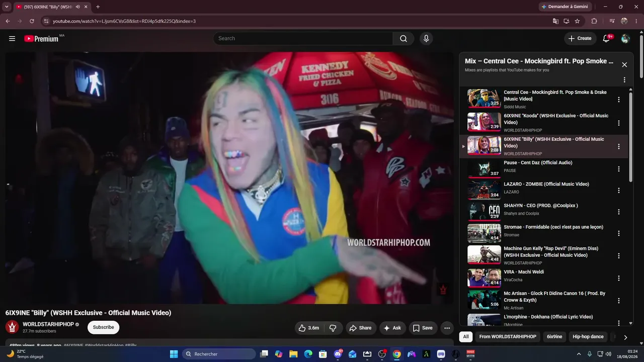
Task: Open options for Central Cee Mockingbird row
Action: coord(619,100)
